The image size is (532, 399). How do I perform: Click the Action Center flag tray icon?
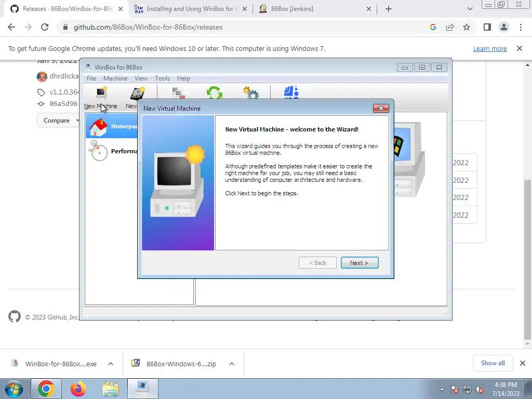pyautogui.click(x=455, y=389)
